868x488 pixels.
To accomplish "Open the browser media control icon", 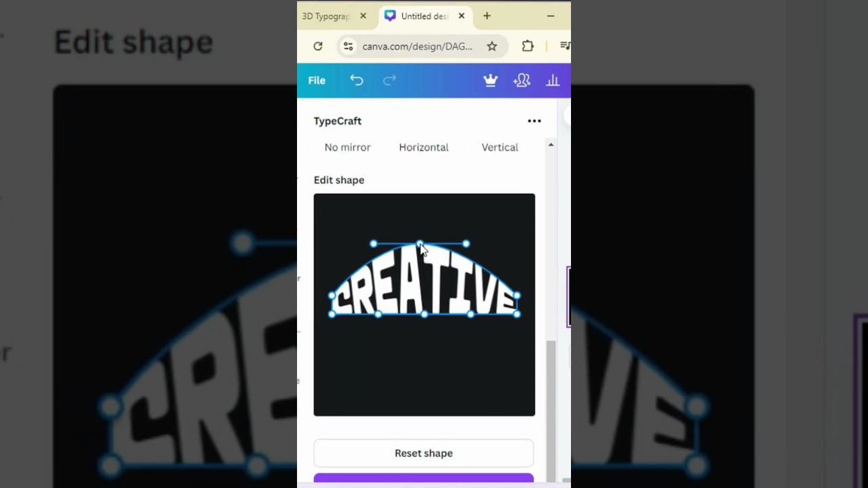I will coord(565,46).
